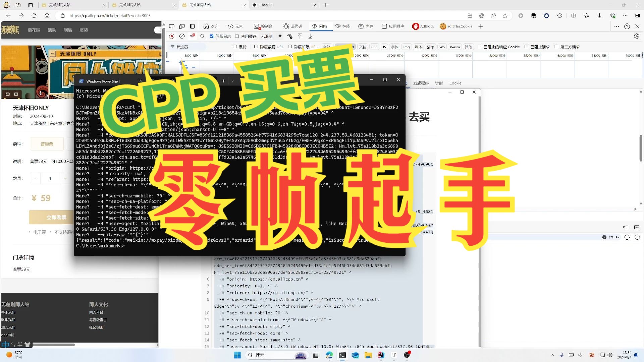Viewport: 644px width, 362px height.
Task: Open File Explorer from taskbar
Action: tap(368, 355)
